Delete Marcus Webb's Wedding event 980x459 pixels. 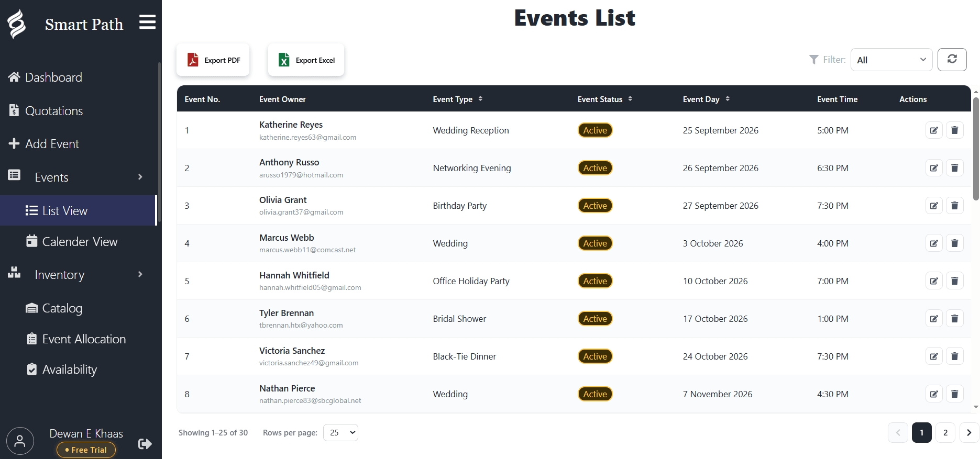tap(954, 243)
